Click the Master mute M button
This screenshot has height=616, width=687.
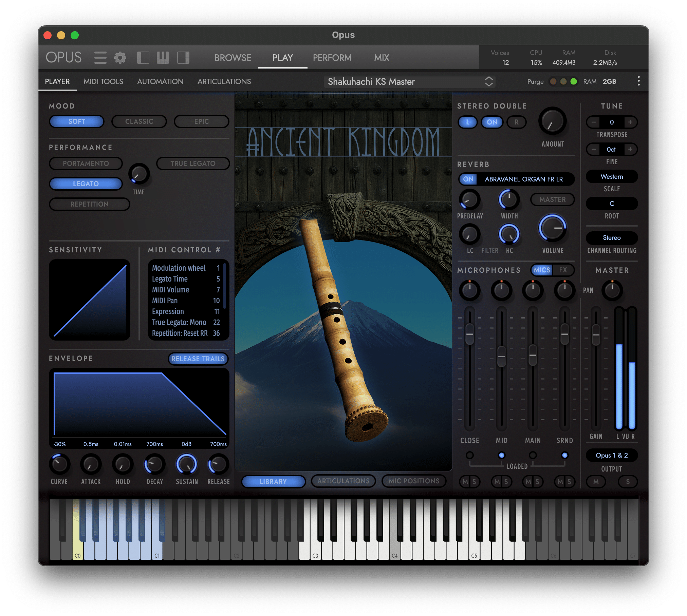point(596,482)
